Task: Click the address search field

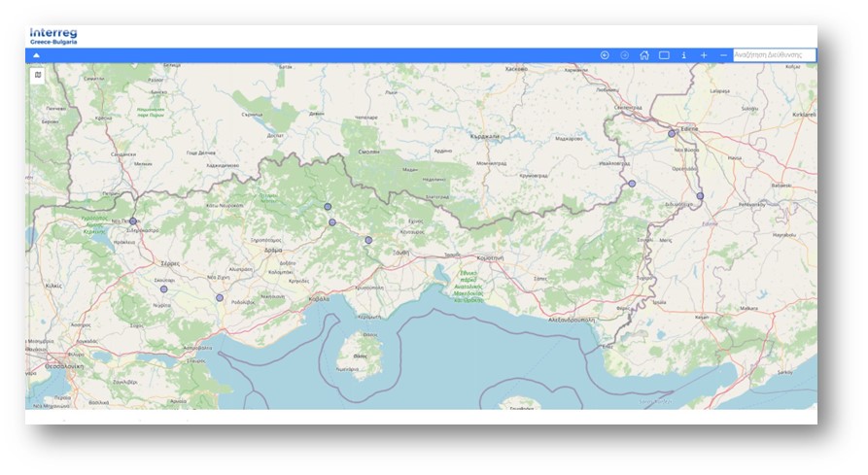Action: pos(774,55)
